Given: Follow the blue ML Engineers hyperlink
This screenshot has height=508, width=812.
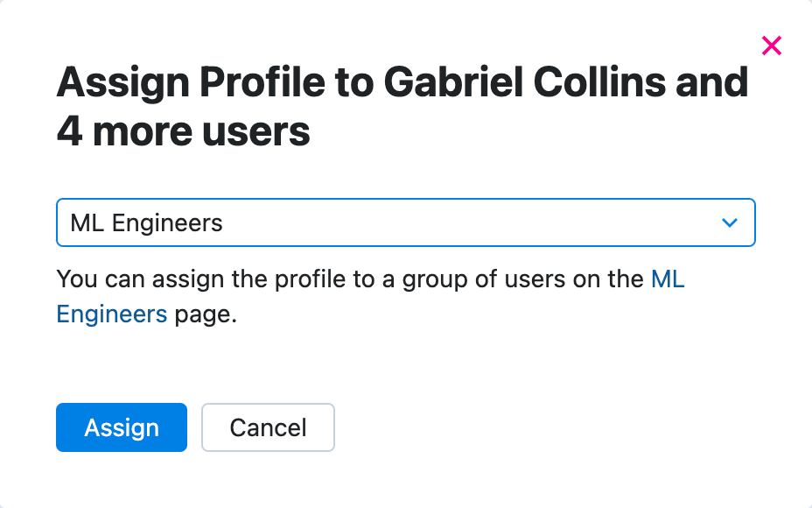Looking at the screenshot, I should coord(112,314).
